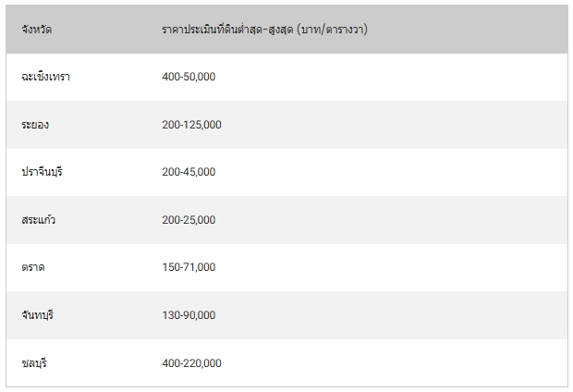Screen dimensions: 573x392
Task: Click the 400-50,000 price value
Action: point(189,77)
